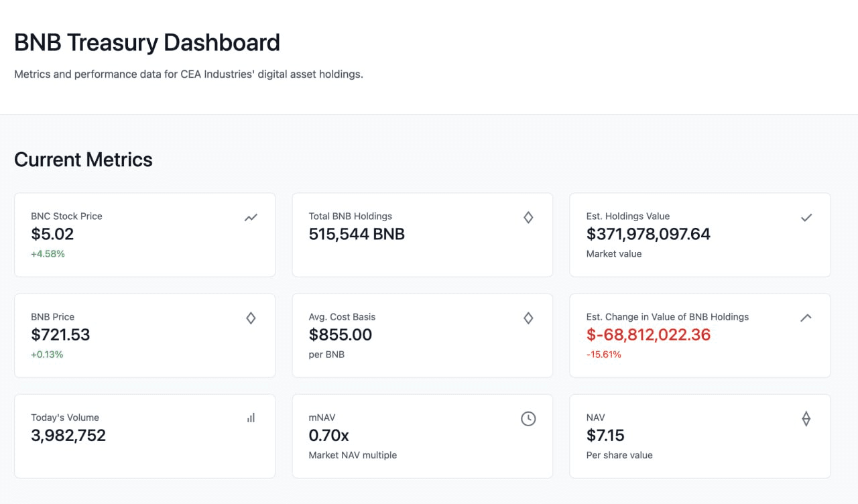This screenshot has height=504, width=858.
Task: Click the Market value caption
Action: (614, 254)
